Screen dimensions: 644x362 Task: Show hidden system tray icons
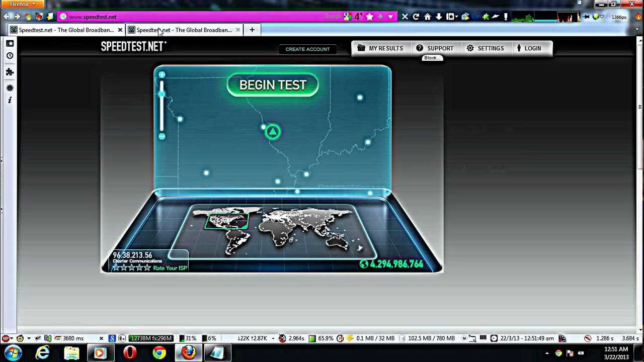(547, 353)
